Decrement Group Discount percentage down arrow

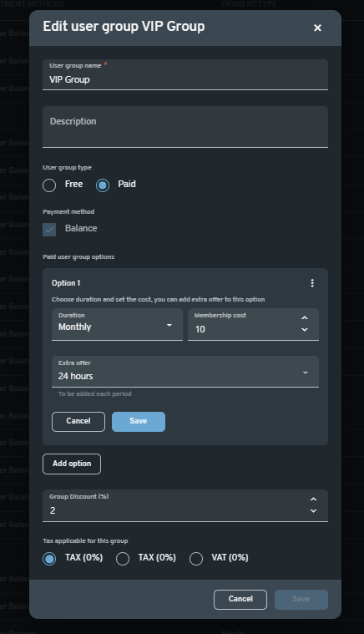click(x=314, y=511)
